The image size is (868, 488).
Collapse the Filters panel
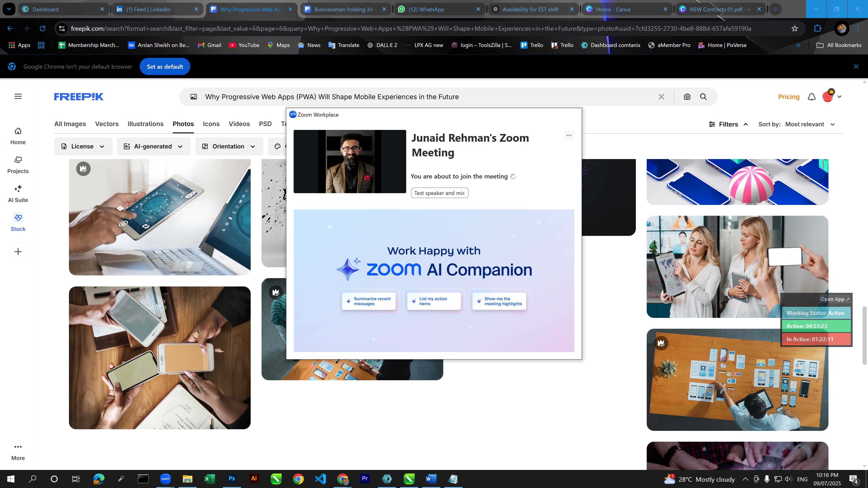pos(729,124)
